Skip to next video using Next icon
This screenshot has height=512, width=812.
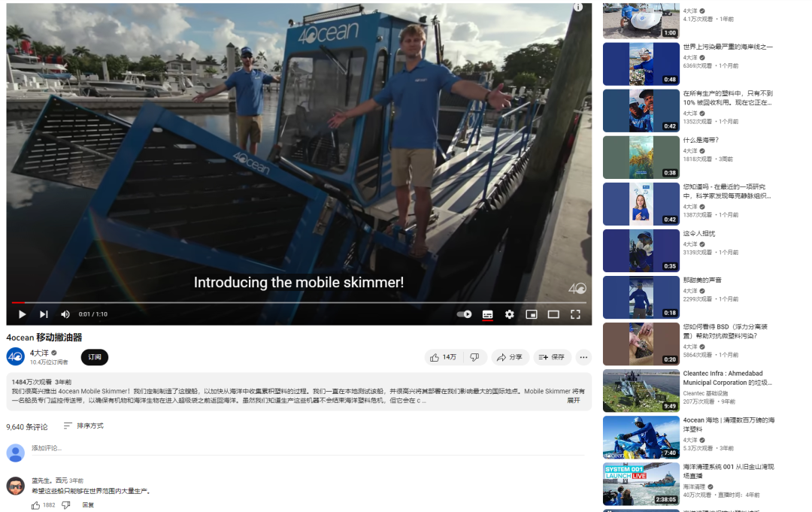44,314
